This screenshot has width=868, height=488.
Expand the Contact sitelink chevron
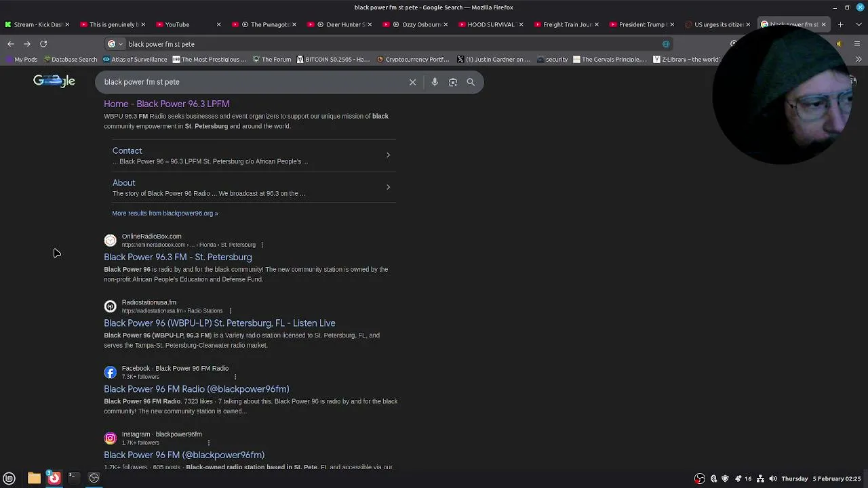click(x=388, y=155)
